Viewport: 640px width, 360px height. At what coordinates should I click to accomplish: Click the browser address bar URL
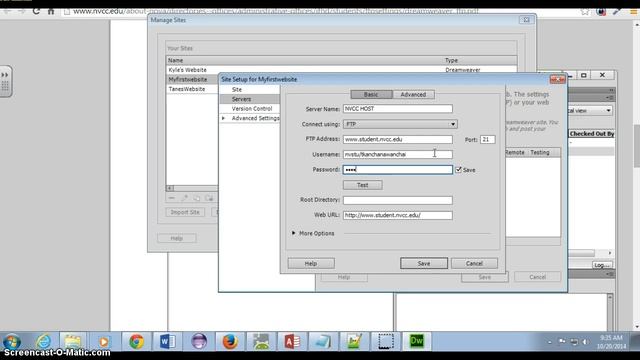(x=276, y=11)
